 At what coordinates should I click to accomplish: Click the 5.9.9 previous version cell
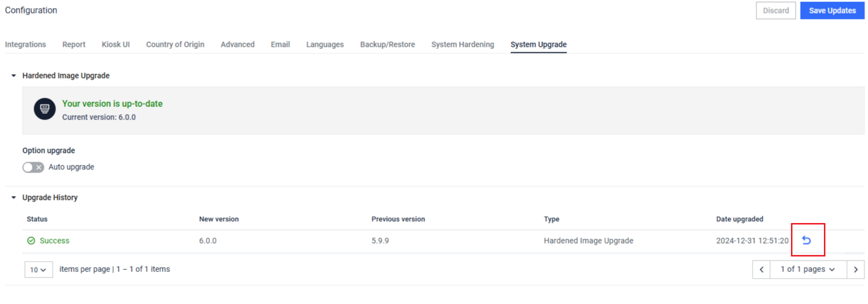point(380,240)
